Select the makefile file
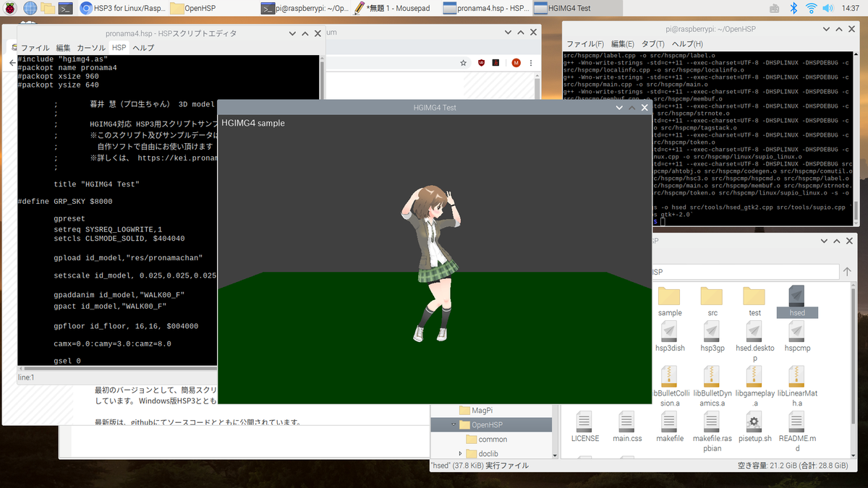Viewport: 868px width, 488px height. pyautogui.click(x=670, y=427)
